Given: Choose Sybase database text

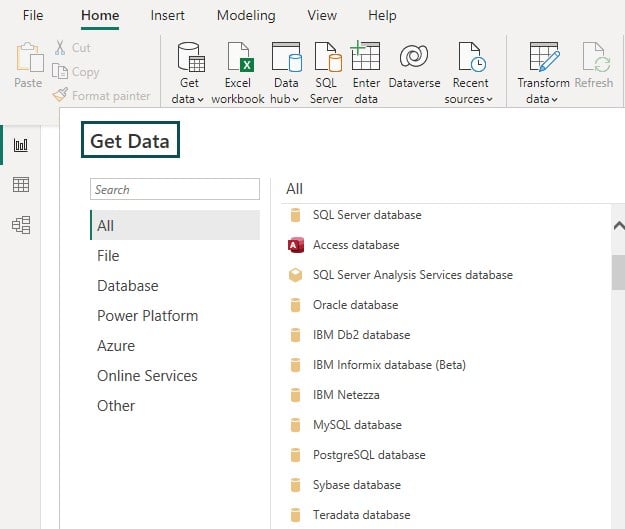Looking at the screenshot, I should coord(357,485).
